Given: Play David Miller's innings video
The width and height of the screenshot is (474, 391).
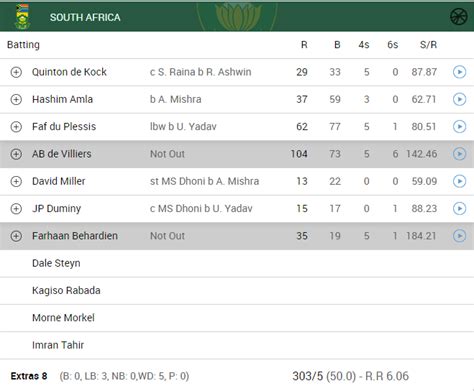Looking at the screenshot, I should (x=459, y=181).
